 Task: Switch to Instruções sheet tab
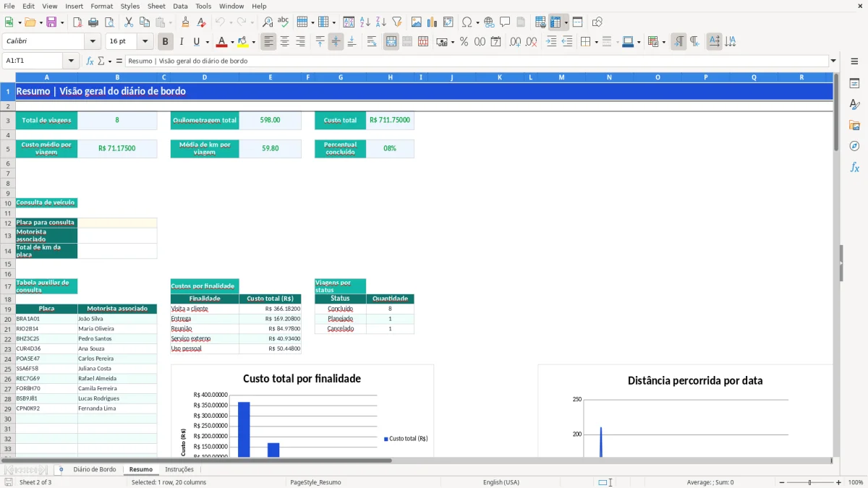pos(179,469)
